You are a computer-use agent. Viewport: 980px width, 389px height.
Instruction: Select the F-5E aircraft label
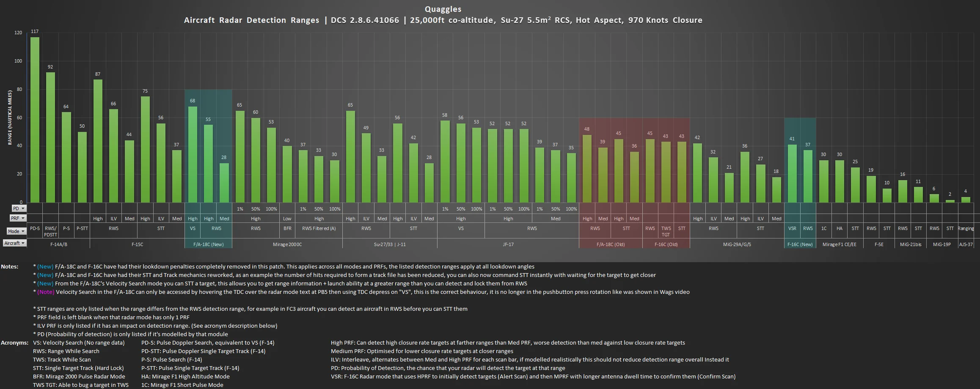point(879,244)
